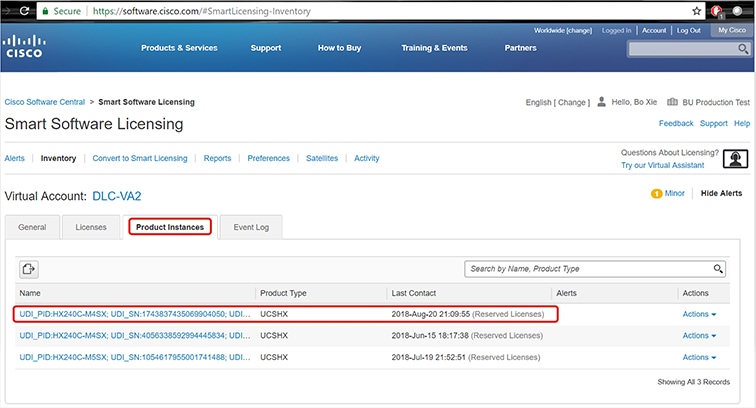
Task: Select the Product Instances tab
Action: [170, 227]
